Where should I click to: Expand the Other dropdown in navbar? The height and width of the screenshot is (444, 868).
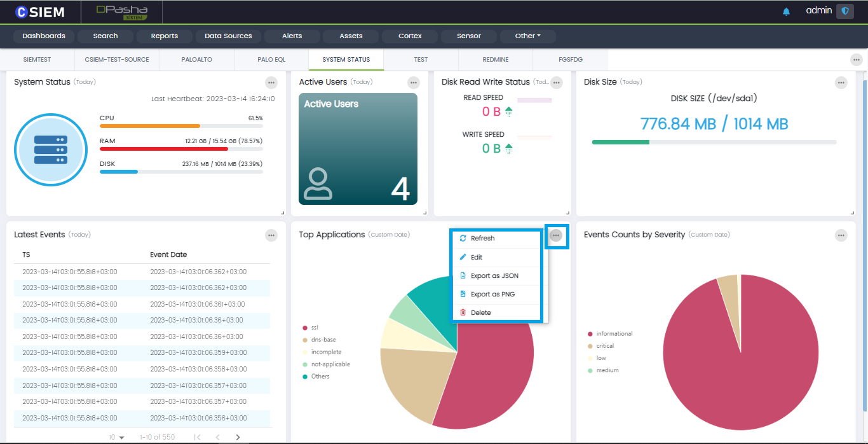[x=527, y=36]
